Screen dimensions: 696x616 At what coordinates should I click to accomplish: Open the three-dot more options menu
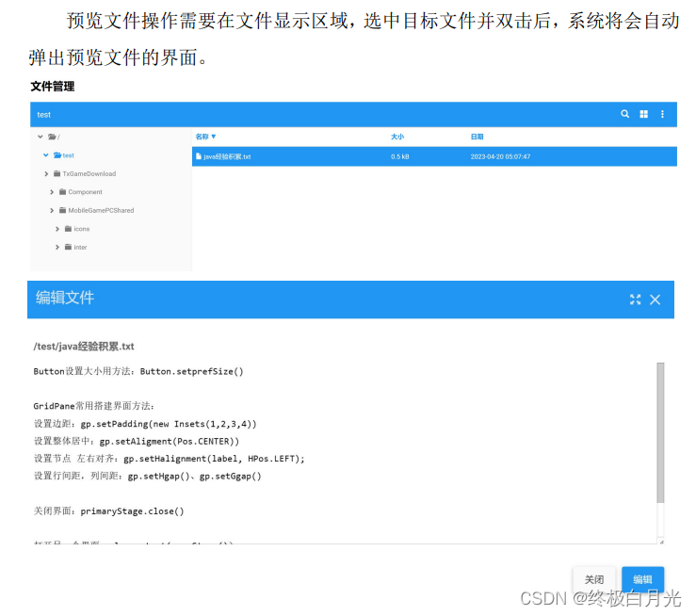coord(662,114)
